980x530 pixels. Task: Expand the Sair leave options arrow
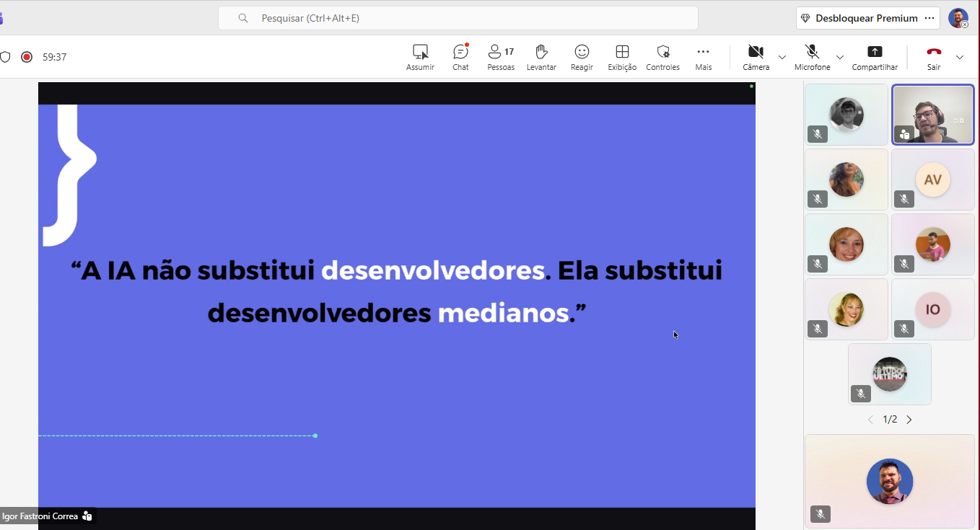pyautogui.click(x=959, y=57)
